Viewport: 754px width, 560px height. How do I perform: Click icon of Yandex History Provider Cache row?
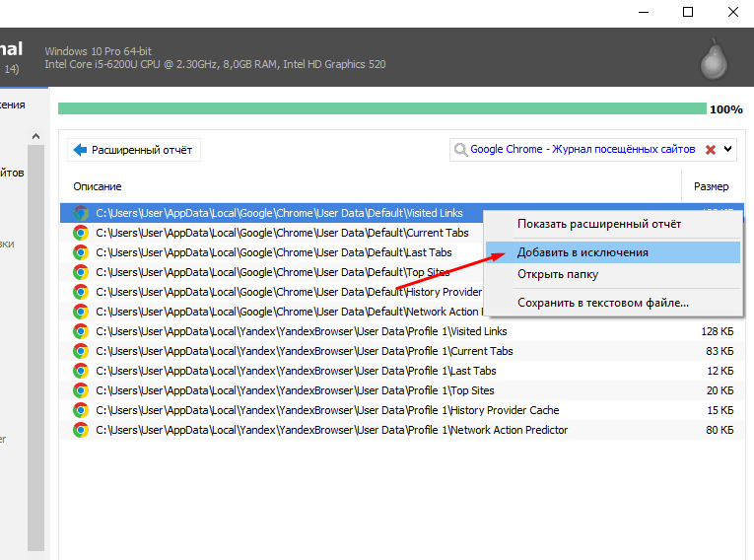coord(81,410)
